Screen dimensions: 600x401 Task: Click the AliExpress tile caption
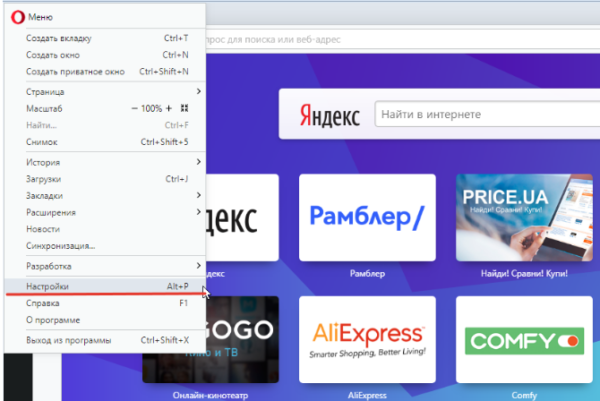(367, 396)
